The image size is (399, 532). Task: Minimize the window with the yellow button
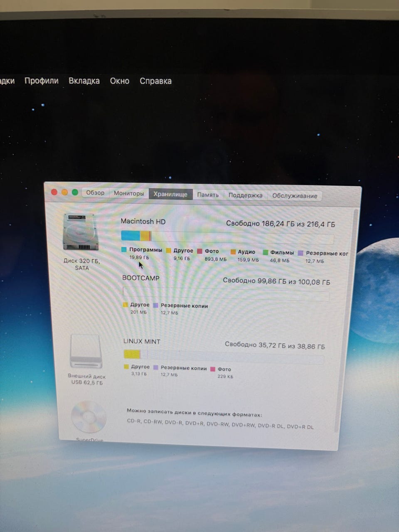[x=64, y=192]
